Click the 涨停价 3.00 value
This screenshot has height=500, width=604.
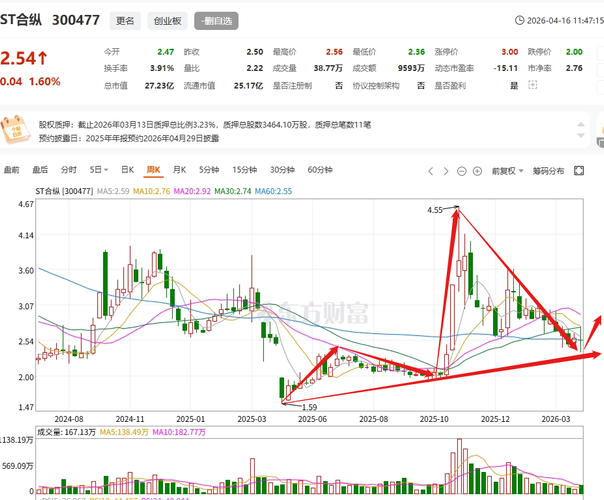510,52
